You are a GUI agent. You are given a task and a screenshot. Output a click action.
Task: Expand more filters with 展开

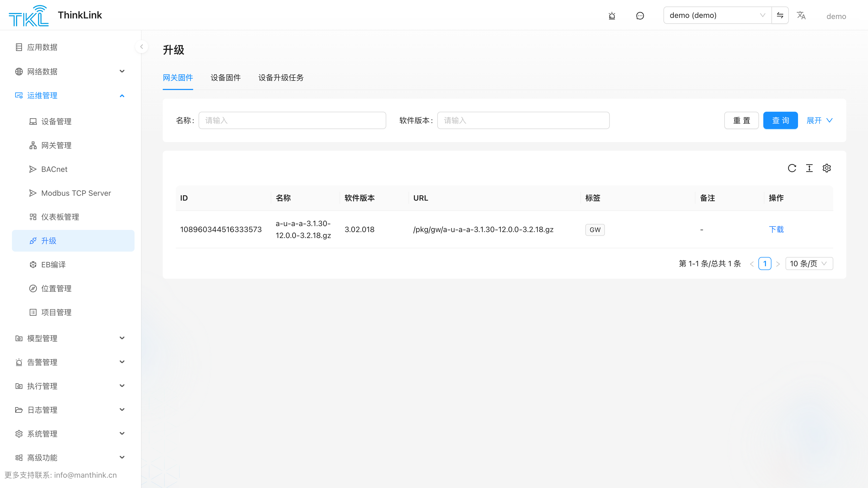pos(819,120)
